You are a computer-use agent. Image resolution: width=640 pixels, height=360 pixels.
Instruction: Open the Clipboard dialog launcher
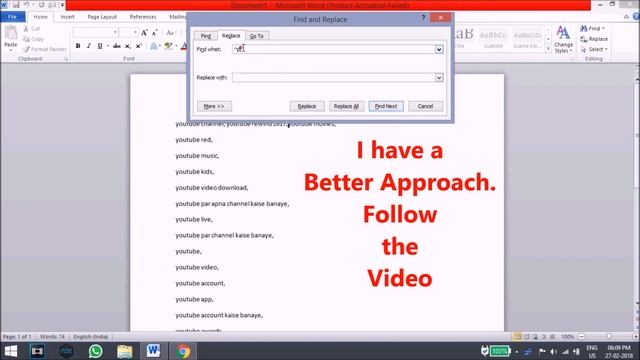pyautogui.click(x=66, y=59)
